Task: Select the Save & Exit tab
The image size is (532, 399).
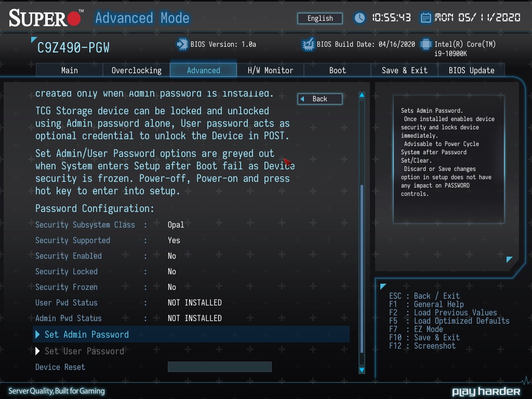Action: pos(404,70)
